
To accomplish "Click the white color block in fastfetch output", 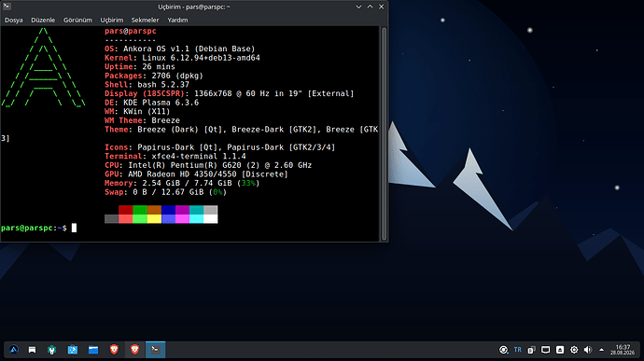I will coord(210,219).
